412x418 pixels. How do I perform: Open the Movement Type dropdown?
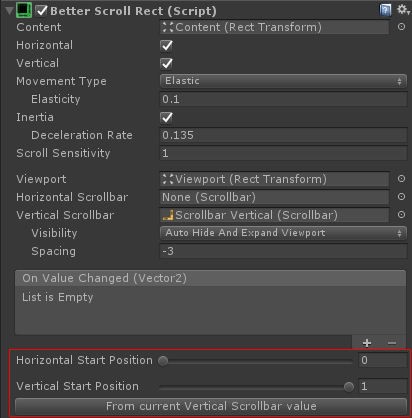click(x=283, y=81)
